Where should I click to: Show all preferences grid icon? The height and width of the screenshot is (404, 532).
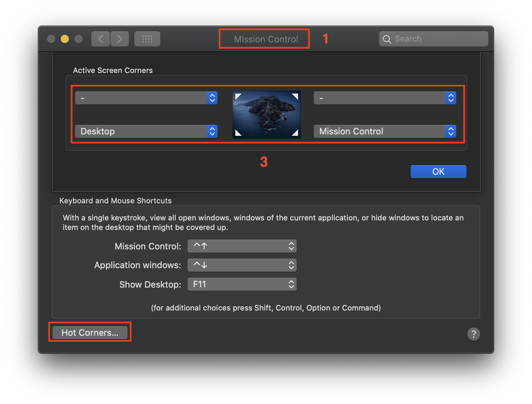coord(147,39)
